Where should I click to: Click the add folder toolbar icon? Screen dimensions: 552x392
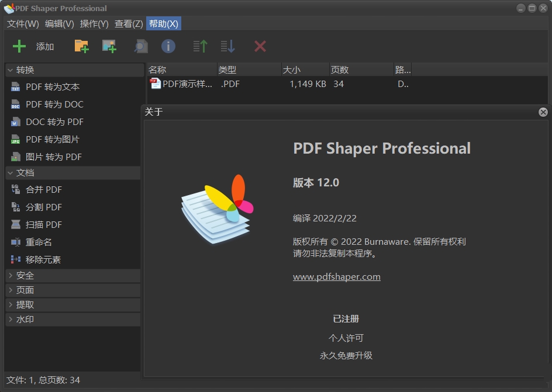(x=81, y=46)
